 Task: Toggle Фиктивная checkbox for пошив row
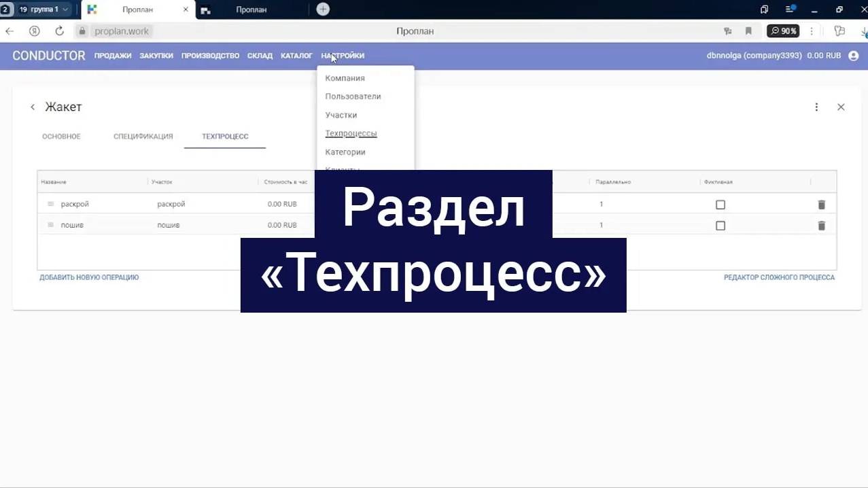pyautogui.click(x=721, y=226)
